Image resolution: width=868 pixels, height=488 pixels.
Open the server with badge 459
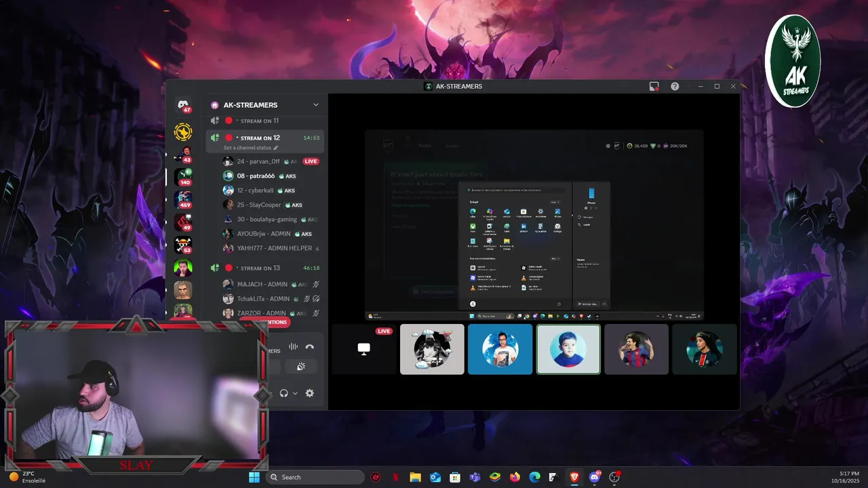tap(182, 199)
